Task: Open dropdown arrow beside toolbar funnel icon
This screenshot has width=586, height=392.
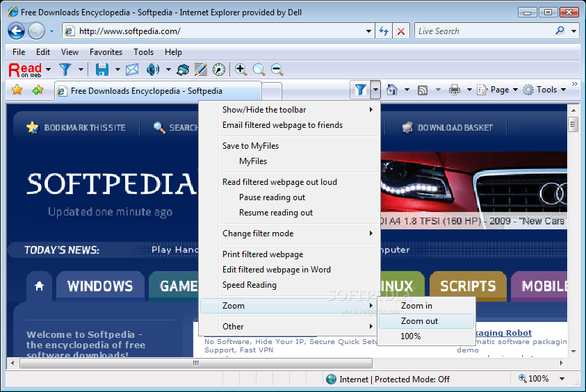Action: [x=81, y=70]
